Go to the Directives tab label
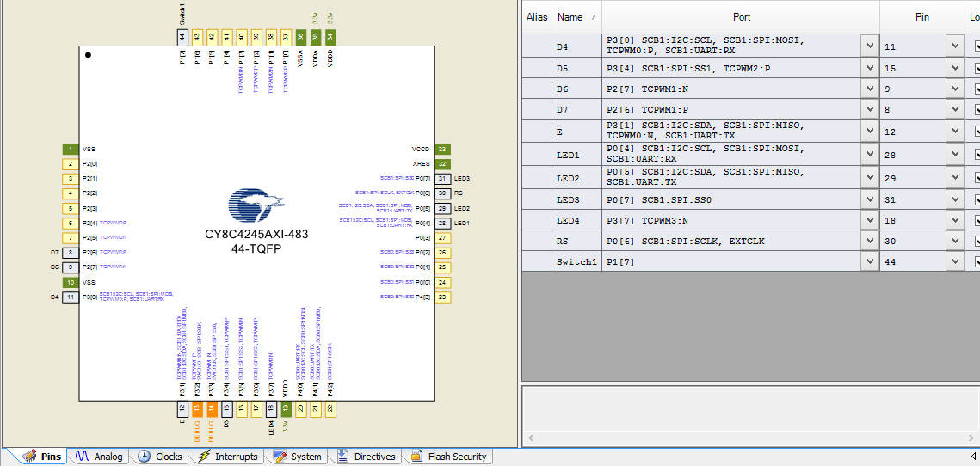Image resolution: width=980 pixels, height=466 pixels. (x=375, y=457)
